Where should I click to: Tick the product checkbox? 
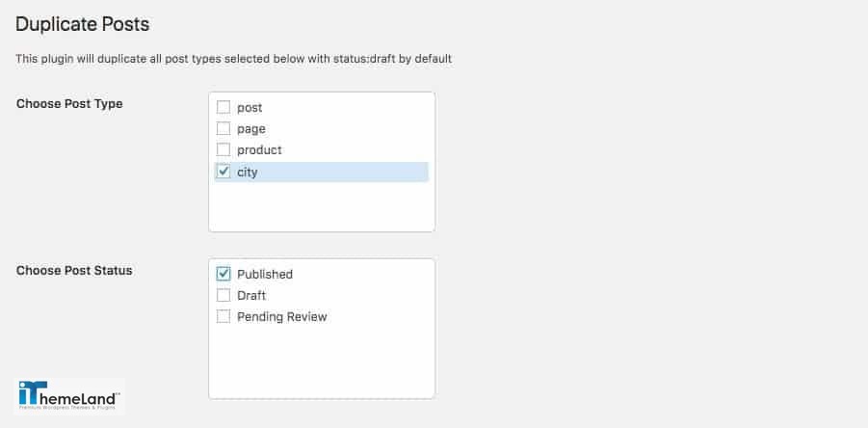coord(224,149)
